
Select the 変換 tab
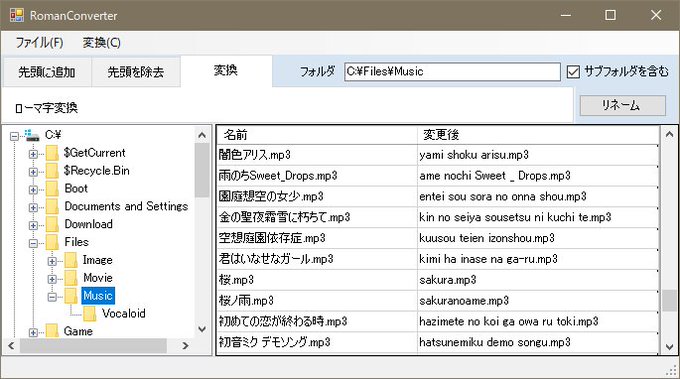(226, 70)
